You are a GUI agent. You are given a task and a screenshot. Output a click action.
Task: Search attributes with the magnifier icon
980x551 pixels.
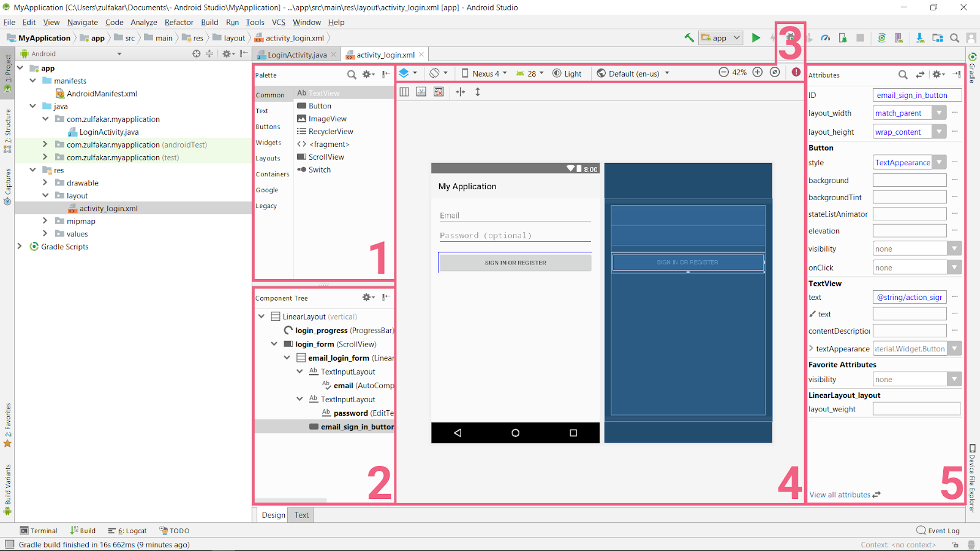coord(903,75)
